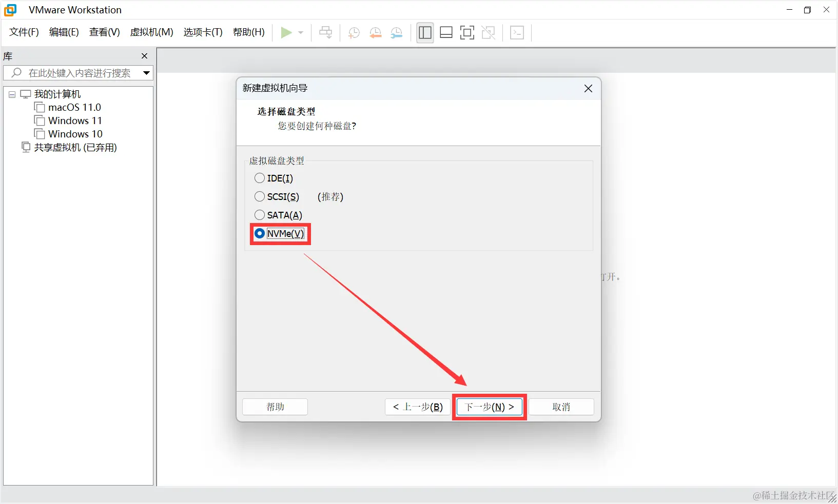
Task: Choose the SCSI(S) disk type radio button
Action: click(260, 197)
